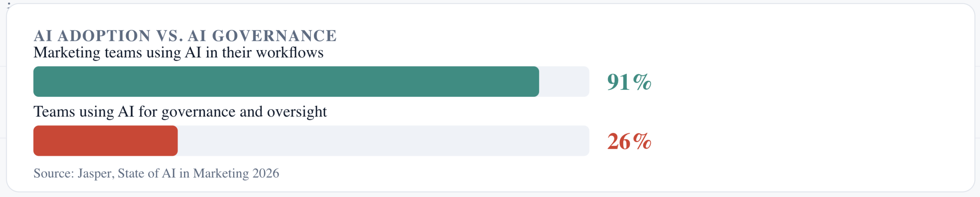The width and height of the screenshot is (980, 197).
Task: Click the green 91% filled bar
Action: coord(286,81)
